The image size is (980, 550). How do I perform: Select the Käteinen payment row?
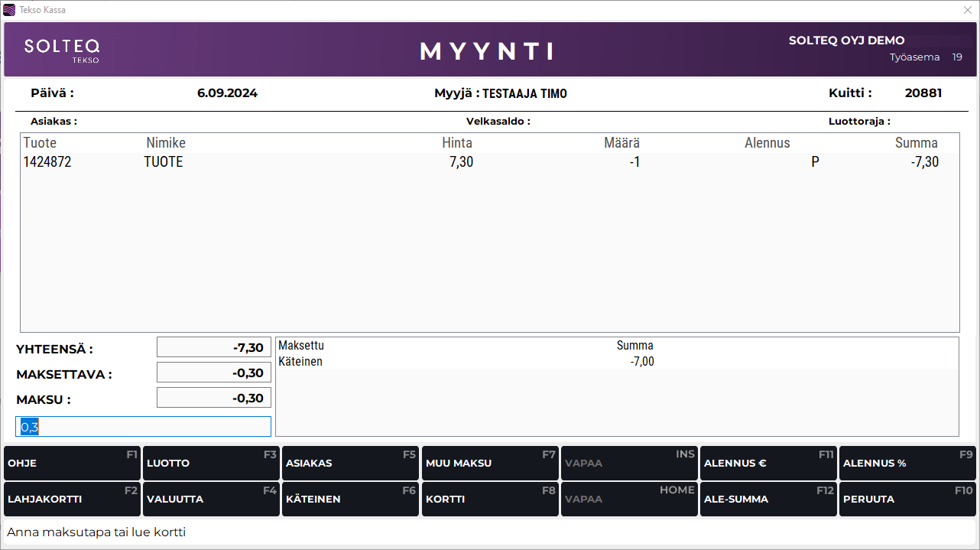[466, 362]
